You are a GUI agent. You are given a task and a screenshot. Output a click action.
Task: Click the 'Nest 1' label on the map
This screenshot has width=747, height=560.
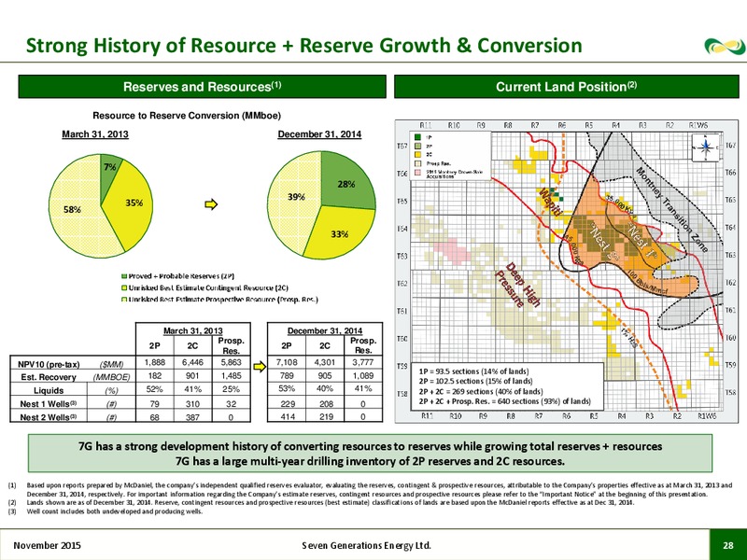pyautogui.click(x=643, y=242)
